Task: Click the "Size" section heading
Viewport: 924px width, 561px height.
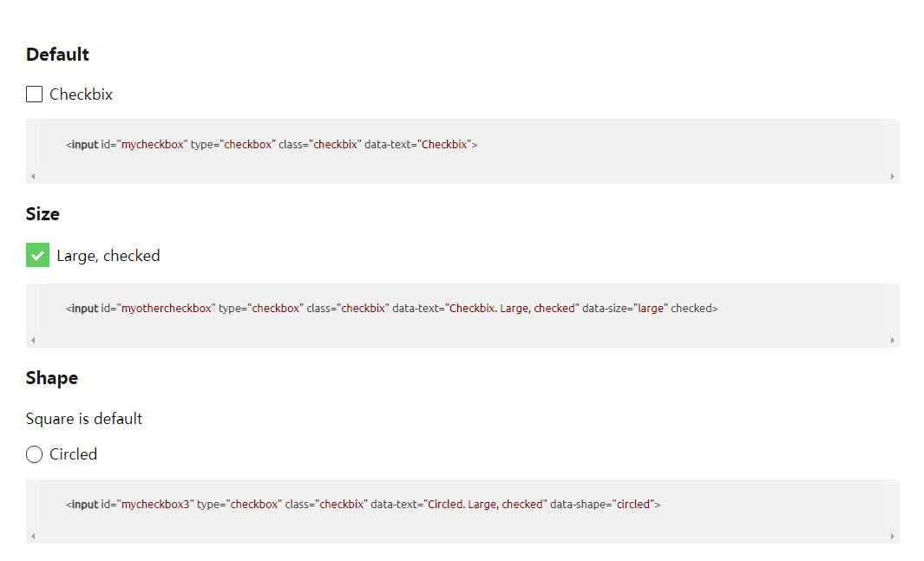Action: 43,214
